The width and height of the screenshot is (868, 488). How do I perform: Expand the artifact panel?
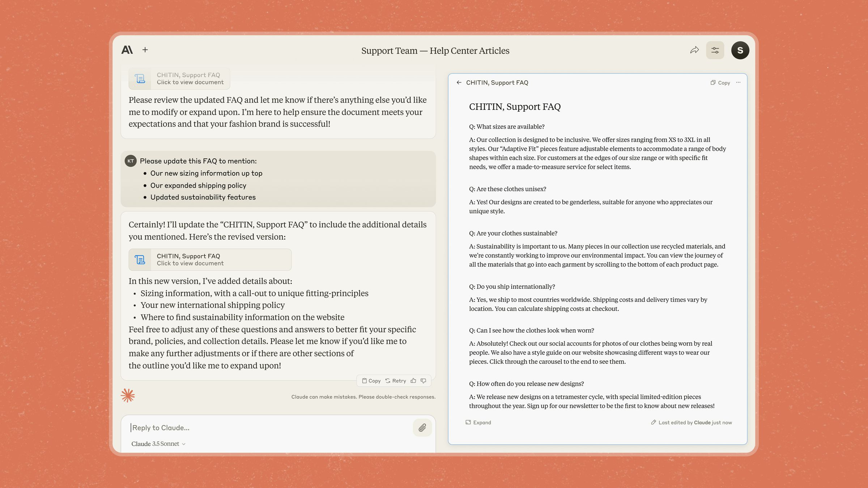pyautogui.click(x=478, y=422)
